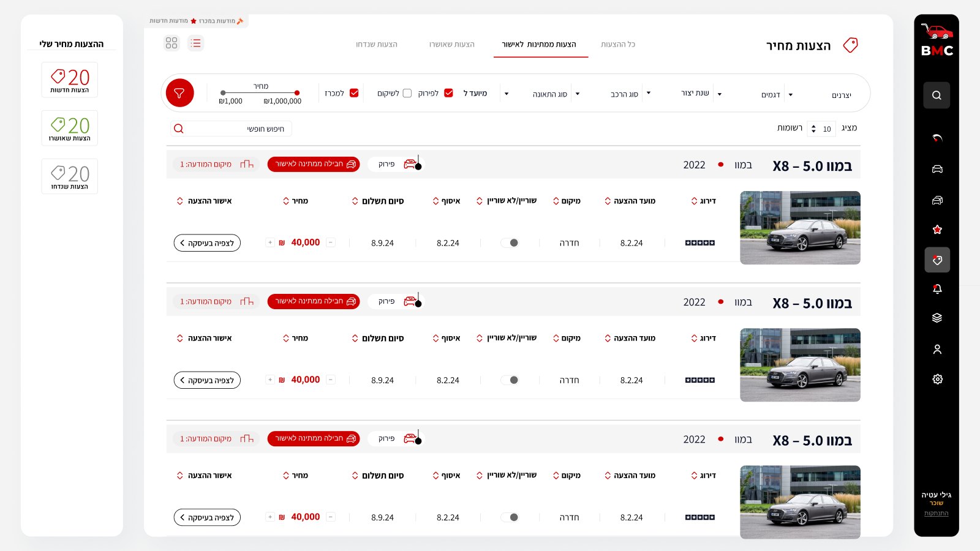
Task: Open the settings gear icon in the sidebar
Action: point(937,379)
